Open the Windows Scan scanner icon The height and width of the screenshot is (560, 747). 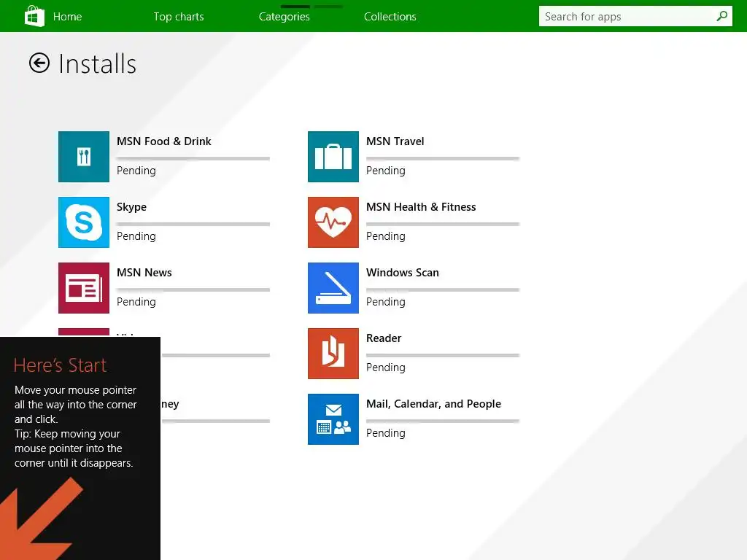click(333, 288)
